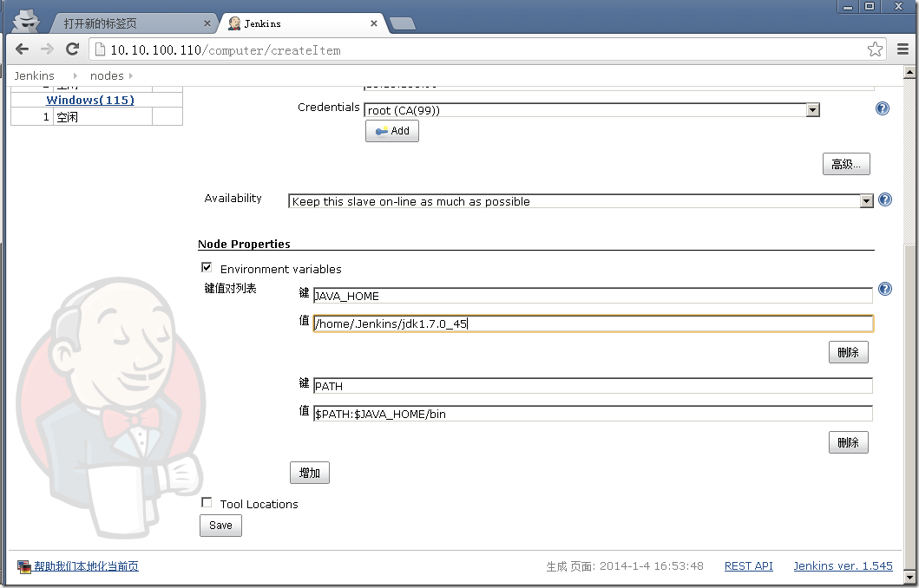This screenshot has height=588, width=919.
Task: Switch to the 打开新的标签页 tab
Action: pyautogui.click(x=129, y=23)
